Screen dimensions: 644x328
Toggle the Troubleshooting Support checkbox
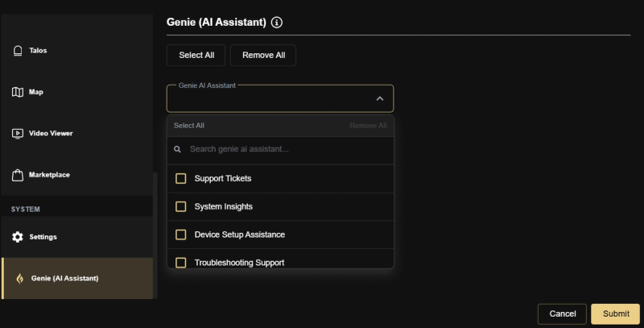[x=180, y=263]
